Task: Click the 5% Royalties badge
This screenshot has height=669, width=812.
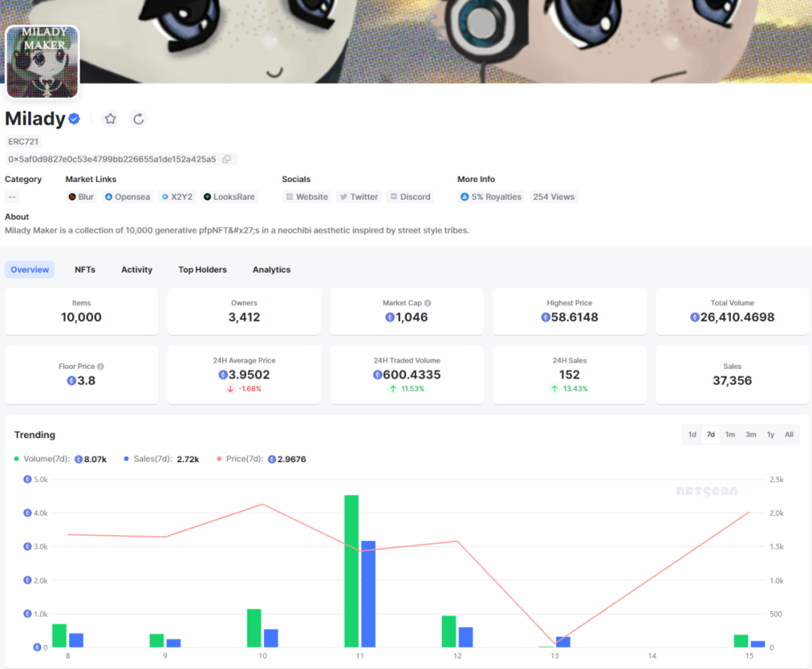Action: pos(491,197)
